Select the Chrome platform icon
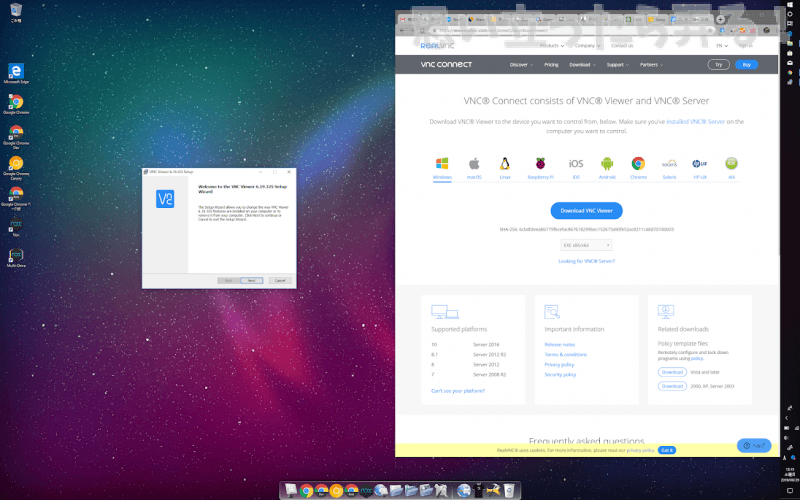The height and width of the screenshot is (500, 800). (638, 164)
